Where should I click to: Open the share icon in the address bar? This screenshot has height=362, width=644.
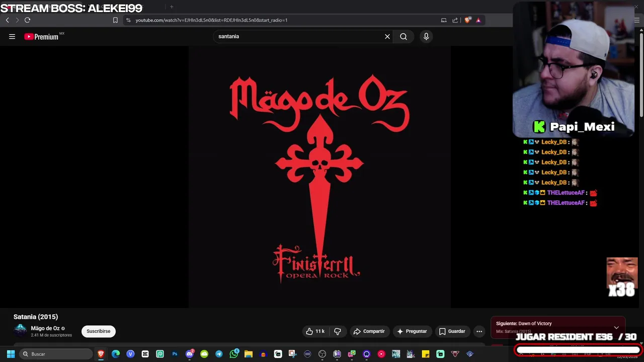tap(455, 20)
